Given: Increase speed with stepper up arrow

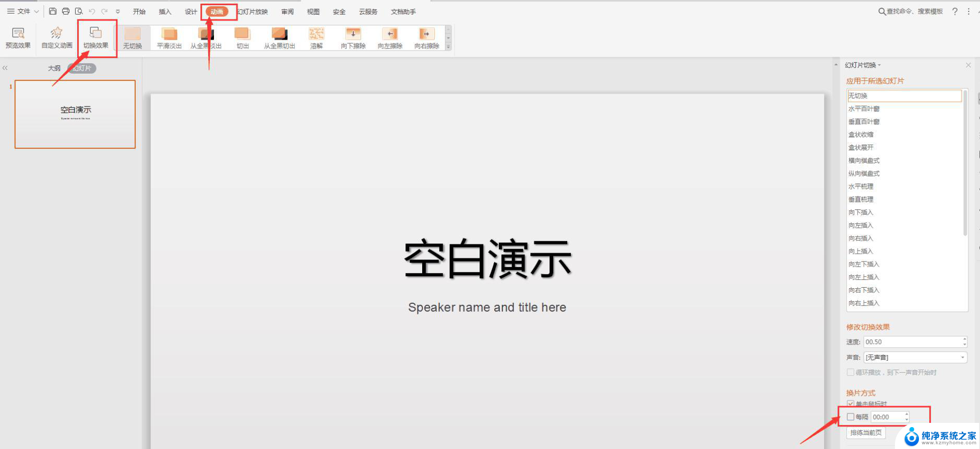Looking at the screenshot, I should pyautogui.click(x=964, y=339).
